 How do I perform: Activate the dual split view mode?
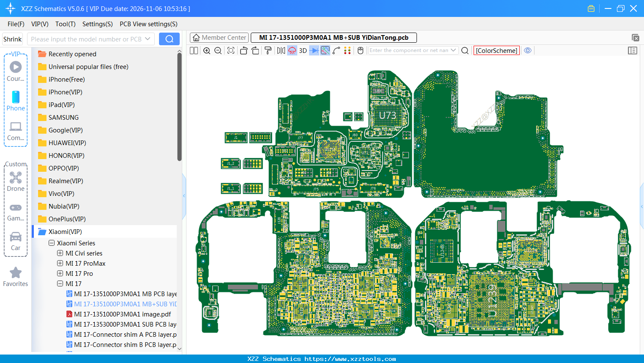194,50
